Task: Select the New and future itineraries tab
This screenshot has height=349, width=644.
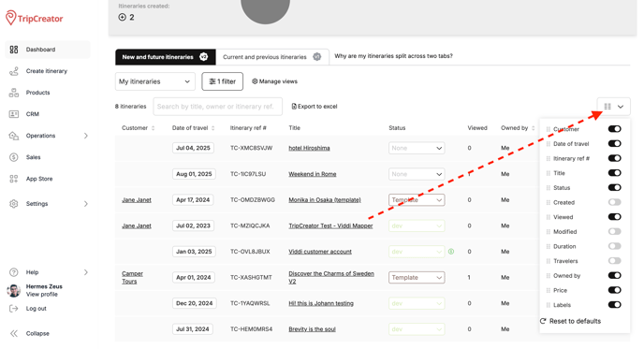Action: point(165,57)
